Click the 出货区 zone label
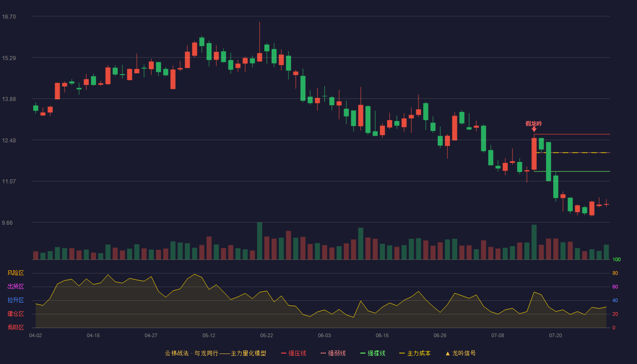637x364 pixels. tap(15, 287)
